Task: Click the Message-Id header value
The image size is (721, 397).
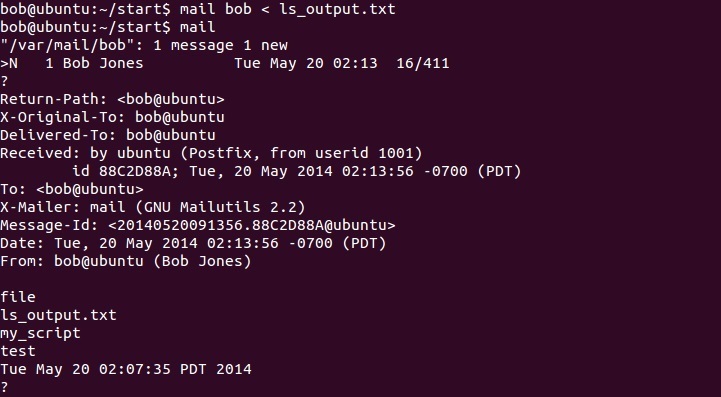Action: point(252,225)
